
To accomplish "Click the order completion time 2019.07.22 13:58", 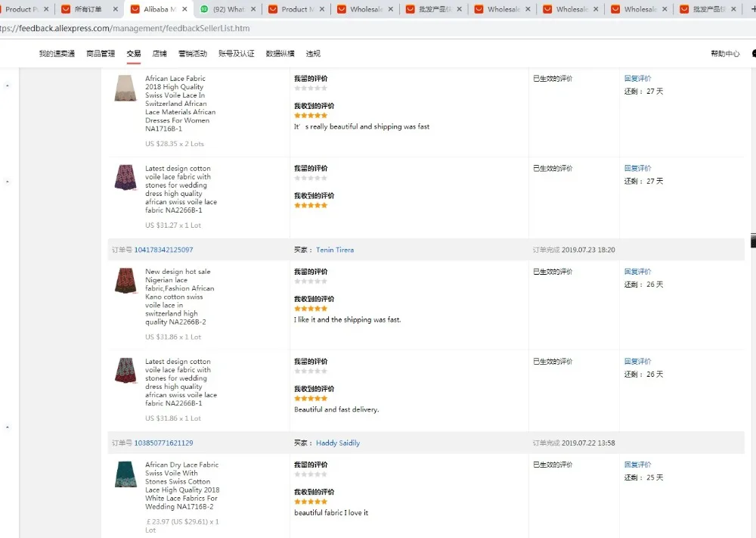I will tap(588, 443).
